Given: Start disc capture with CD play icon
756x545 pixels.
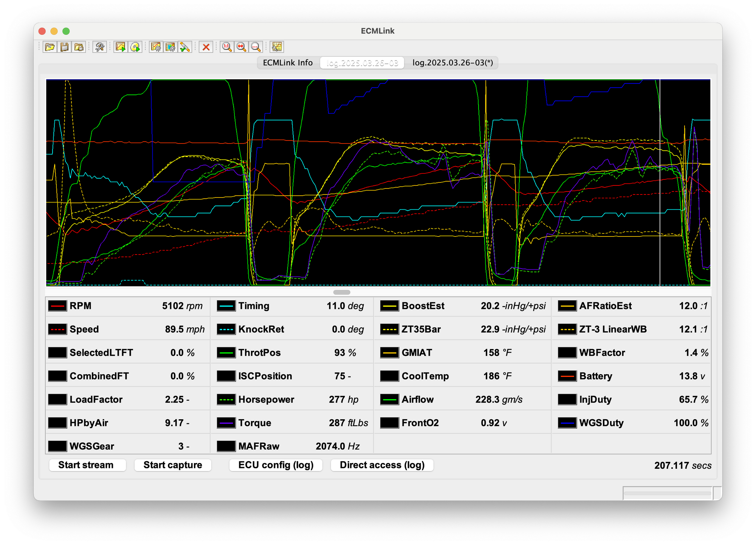Looking at the screenshot, I should pos(135,47).
